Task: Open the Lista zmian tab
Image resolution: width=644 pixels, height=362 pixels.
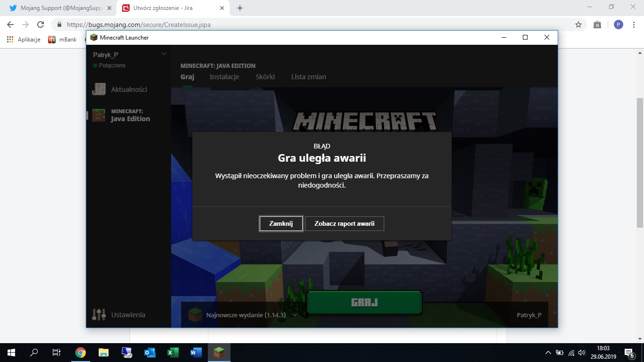Action: point(309,77)
